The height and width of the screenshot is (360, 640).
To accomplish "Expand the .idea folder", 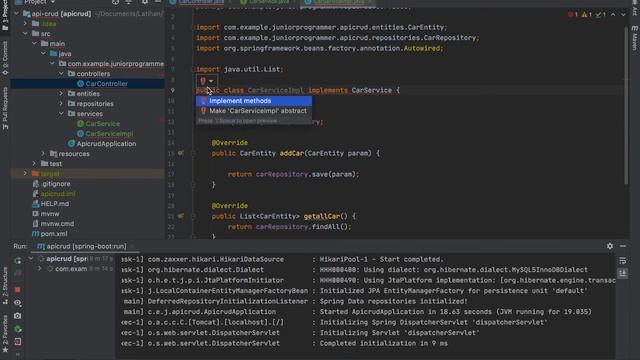I will [x=25, y=24].
